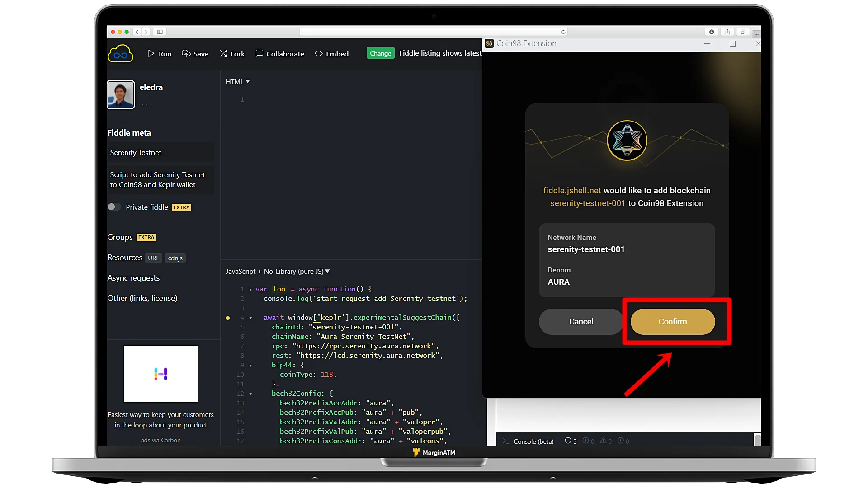Image resolution: width=868 pixels, height=488 pixels.
Task: Expand Other (links, license) section
Action: (142, 298)
